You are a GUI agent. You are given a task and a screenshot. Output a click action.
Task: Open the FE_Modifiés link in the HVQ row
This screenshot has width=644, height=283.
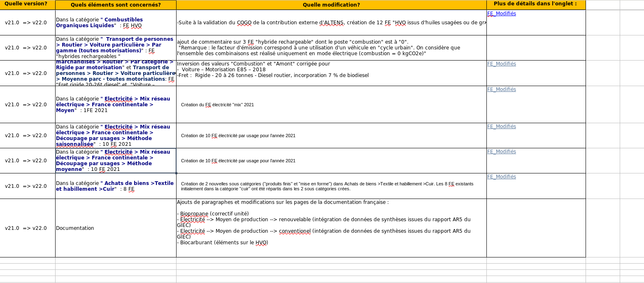point(501,14)
